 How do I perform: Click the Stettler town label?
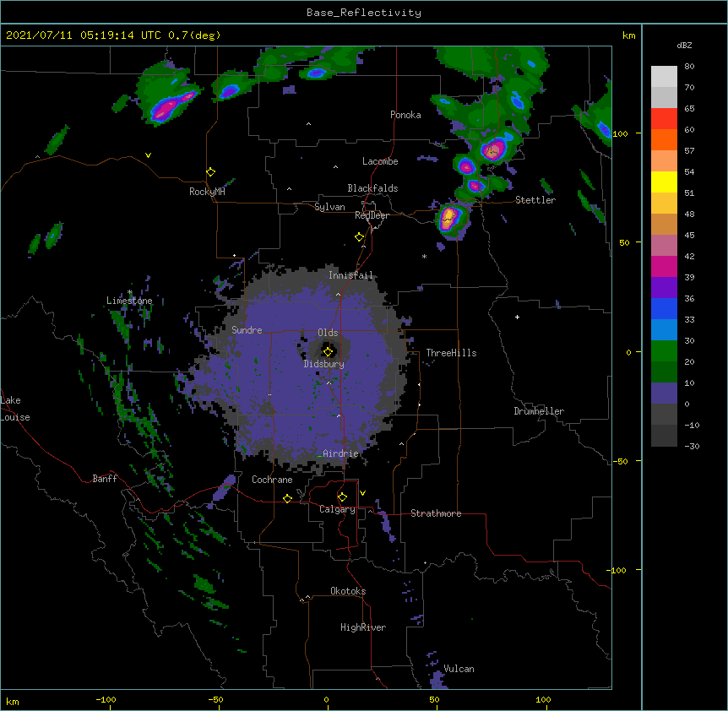coord(535,200)
